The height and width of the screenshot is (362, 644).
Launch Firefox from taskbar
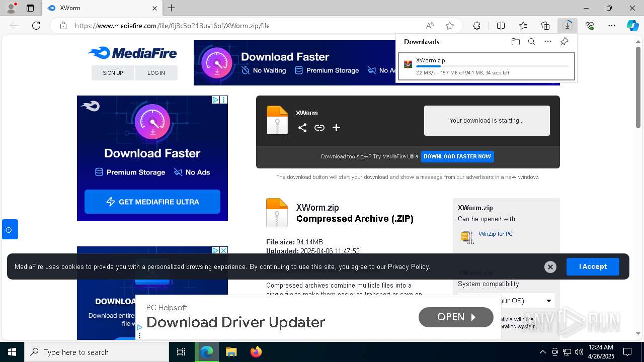(256, 352)
